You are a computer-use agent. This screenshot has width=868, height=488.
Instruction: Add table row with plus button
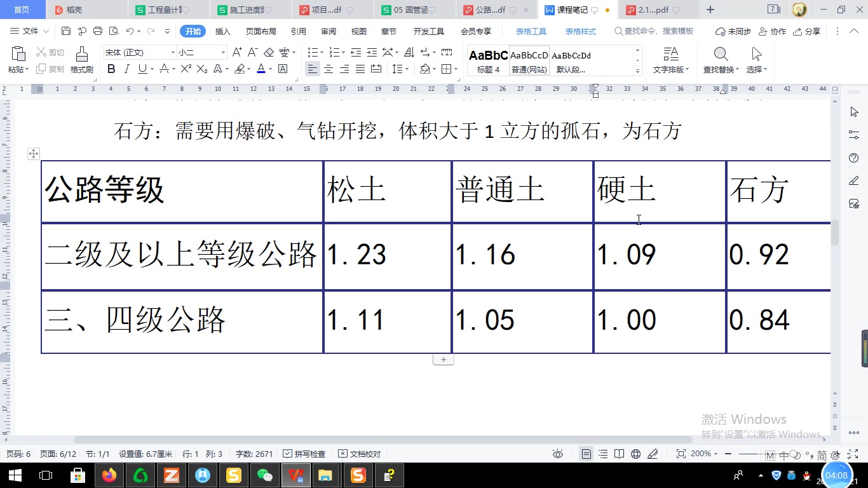pyautogui.click(x=444, y=360)
